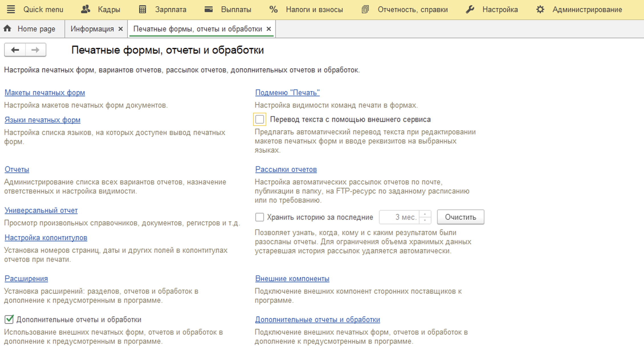Check Хранить историю за последние

tap(260, 217)
